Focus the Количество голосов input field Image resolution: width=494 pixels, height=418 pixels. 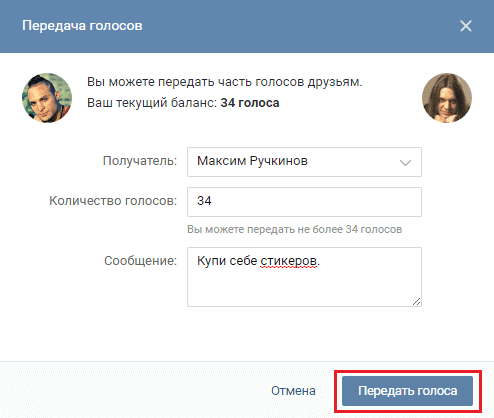click(x=304, y=202)
